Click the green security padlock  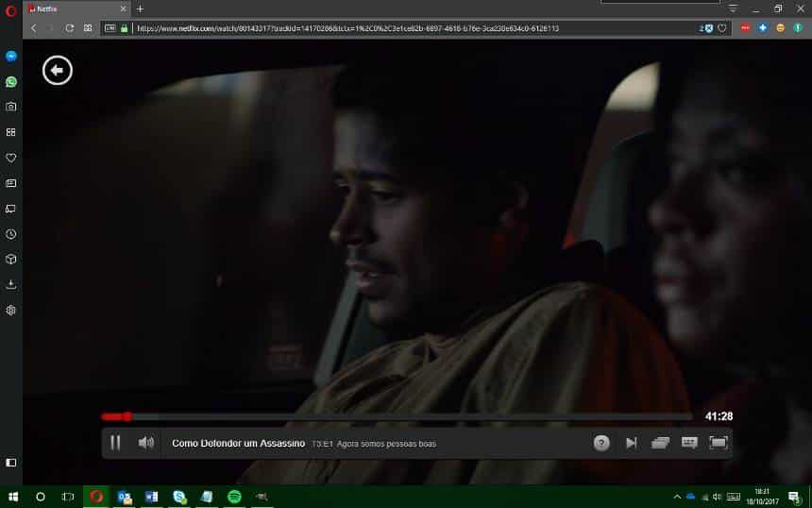125,28
